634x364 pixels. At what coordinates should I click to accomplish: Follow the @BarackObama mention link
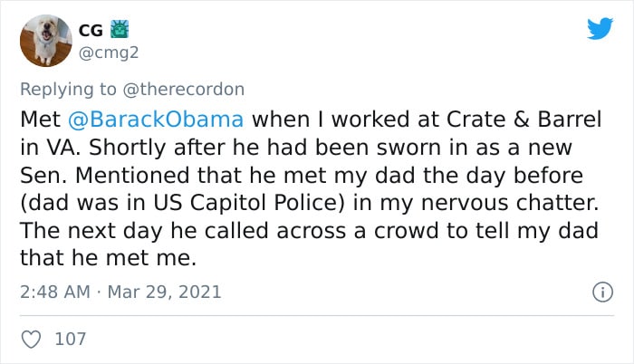point(156,120)
